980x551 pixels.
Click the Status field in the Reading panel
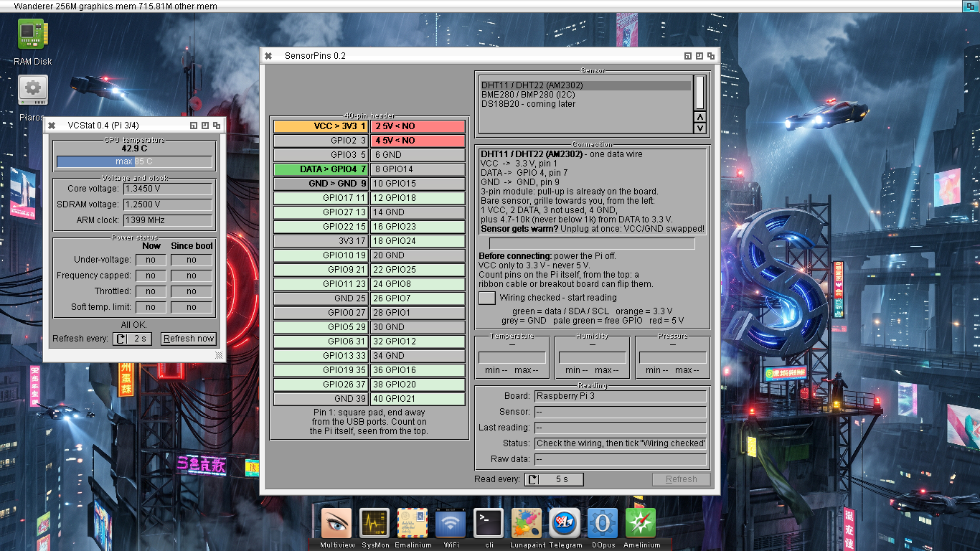tap(621, 443)
